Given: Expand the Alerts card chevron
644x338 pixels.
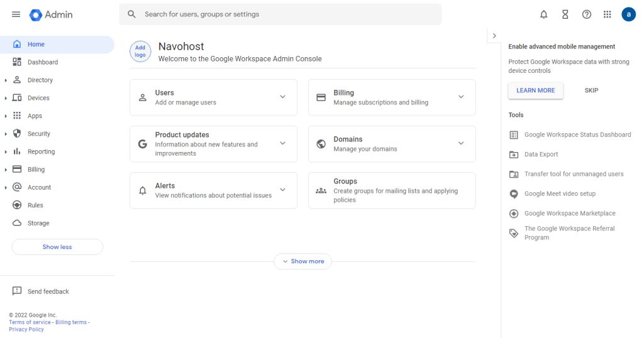Looking at the screenshot, I should 282,190.
